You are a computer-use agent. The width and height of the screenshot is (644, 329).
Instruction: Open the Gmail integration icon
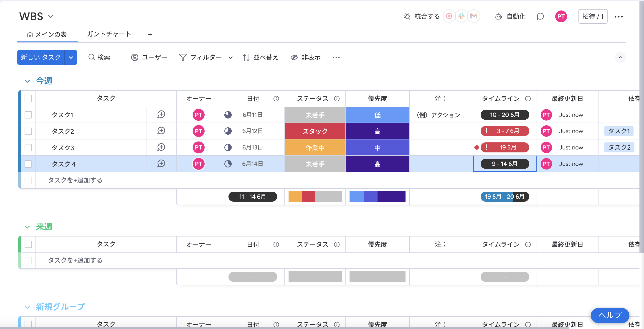pos(474,16)
